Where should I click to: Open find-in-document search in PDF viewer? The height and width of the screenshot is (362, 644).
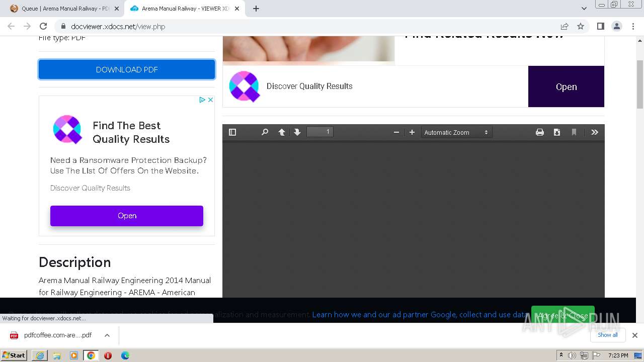(x=265, y=132)
